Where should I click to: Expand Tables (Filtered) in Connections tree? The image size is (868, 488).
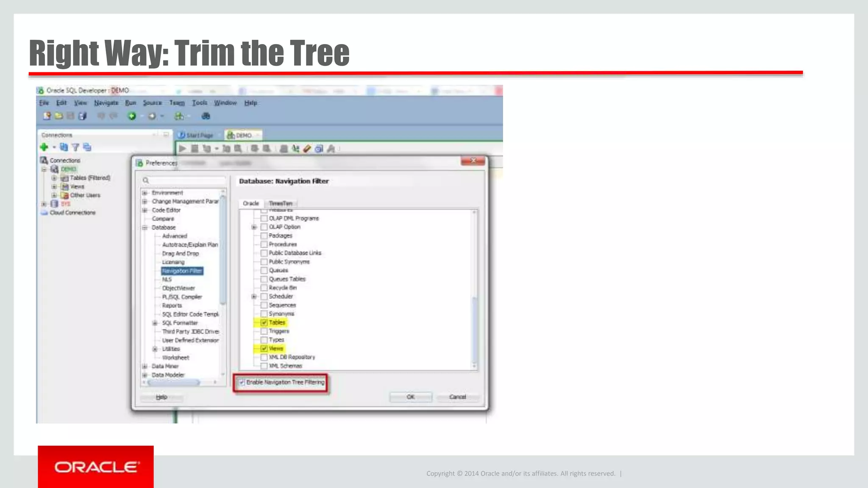54,178
